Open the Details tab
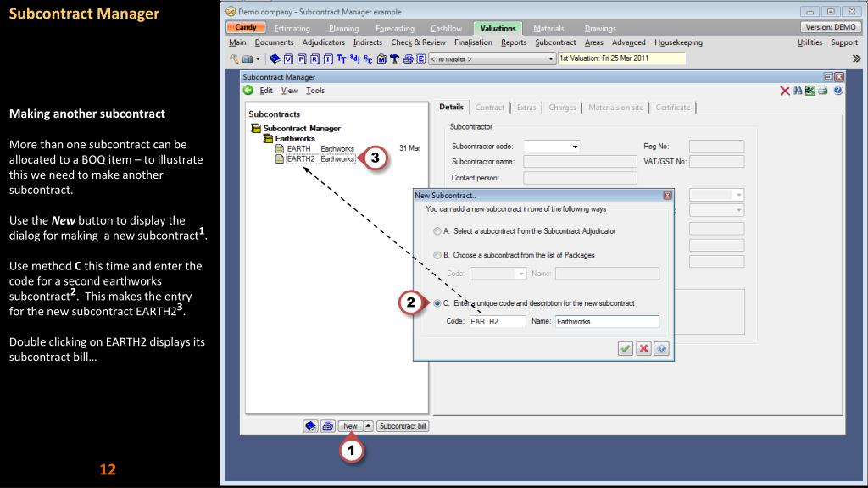Viewport: 868px width, 488px height. pos(451,107)
